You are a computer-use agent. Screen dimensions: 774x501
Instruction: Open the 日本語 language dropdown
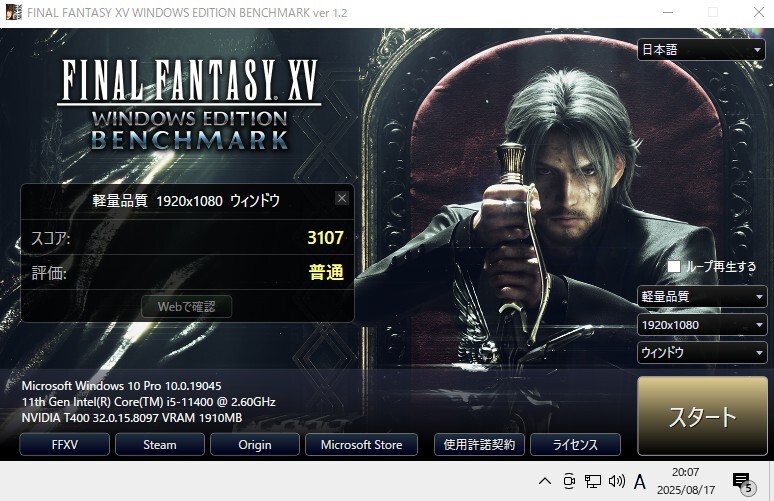pyautogui.click(x=701, y=49)
